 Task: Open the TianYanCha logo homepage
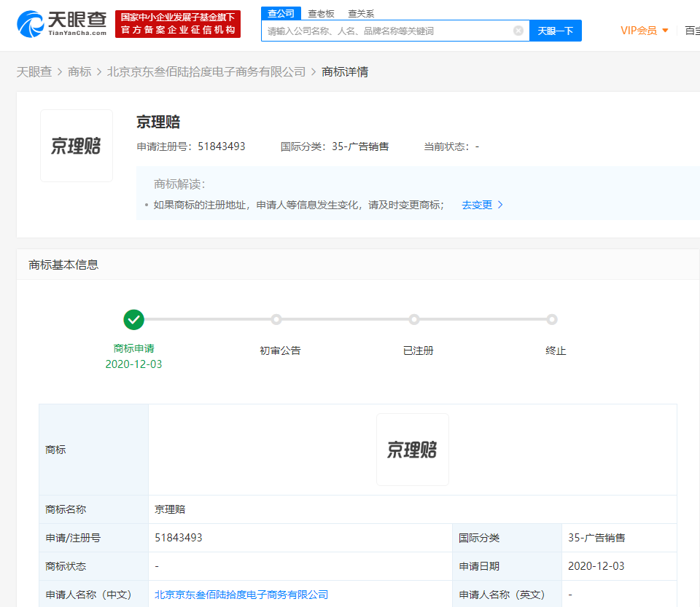coord(61,24)
